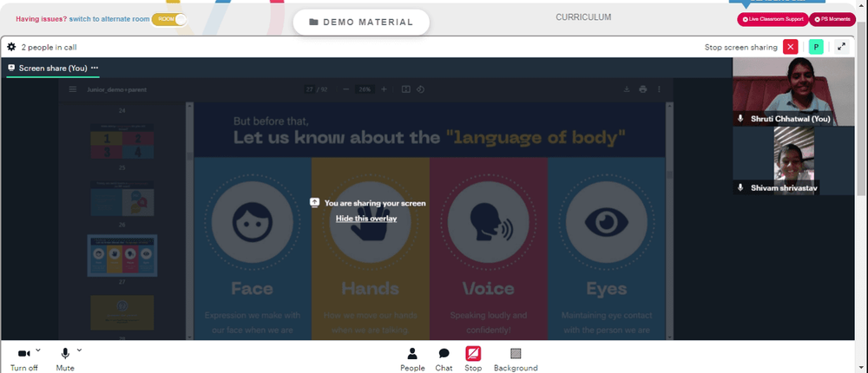
Task: Stop screen sharing with red X
Action: coord(791,47)
